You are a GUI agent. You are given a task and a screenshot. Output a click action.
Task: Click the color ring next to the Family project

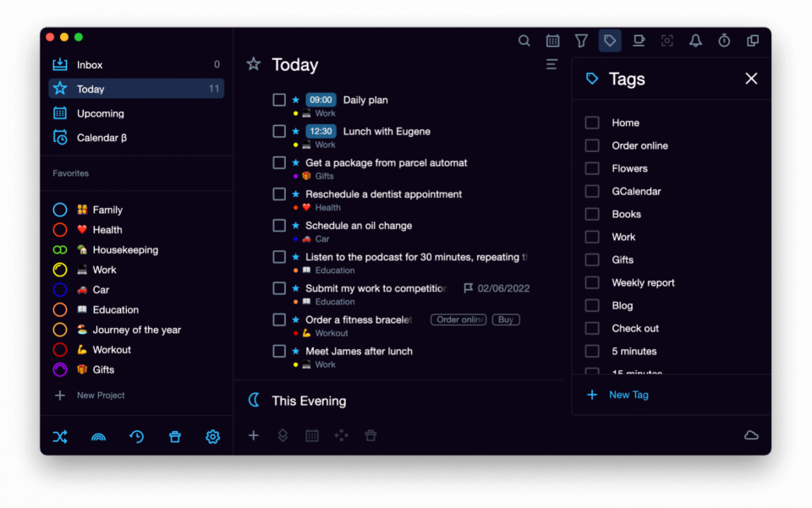(59, 209)
